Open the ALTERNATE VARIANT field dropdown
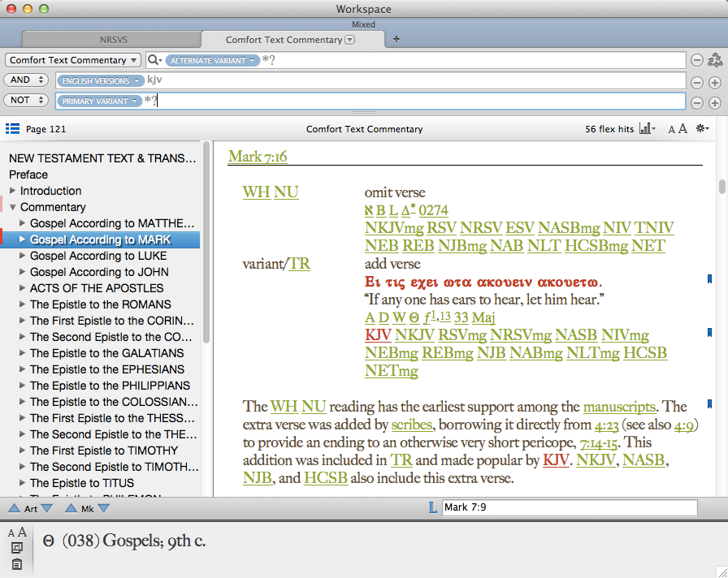 [212, 60]
